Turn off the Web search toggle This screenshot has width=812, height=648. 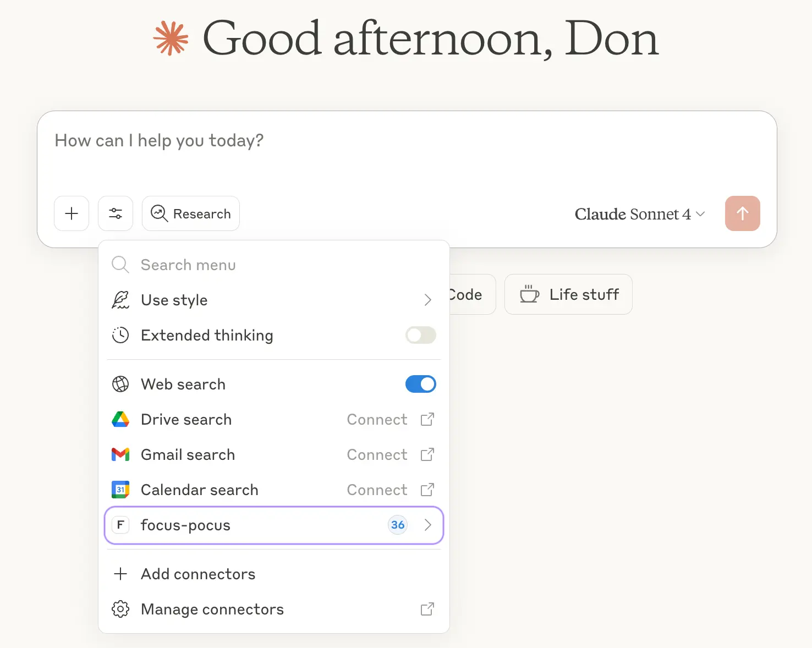tap(421, 384)
